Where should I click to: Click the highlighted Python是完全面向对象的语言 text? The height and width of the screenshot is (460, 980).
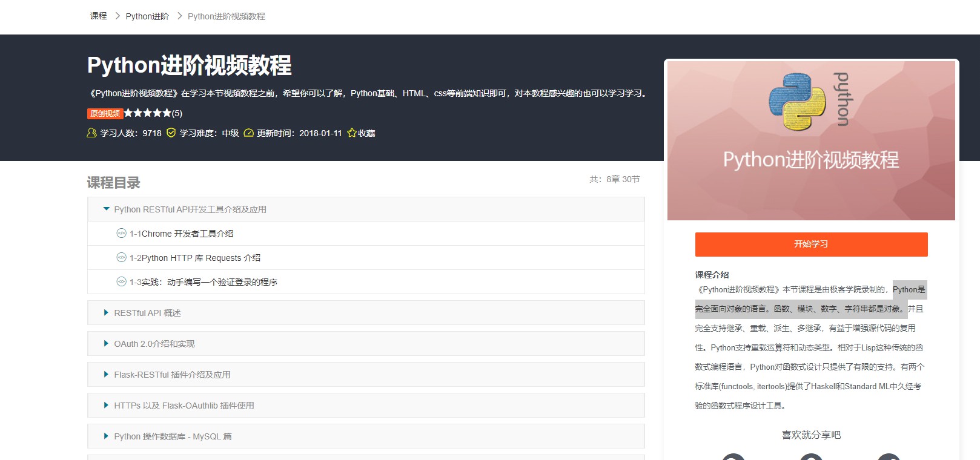811,299
